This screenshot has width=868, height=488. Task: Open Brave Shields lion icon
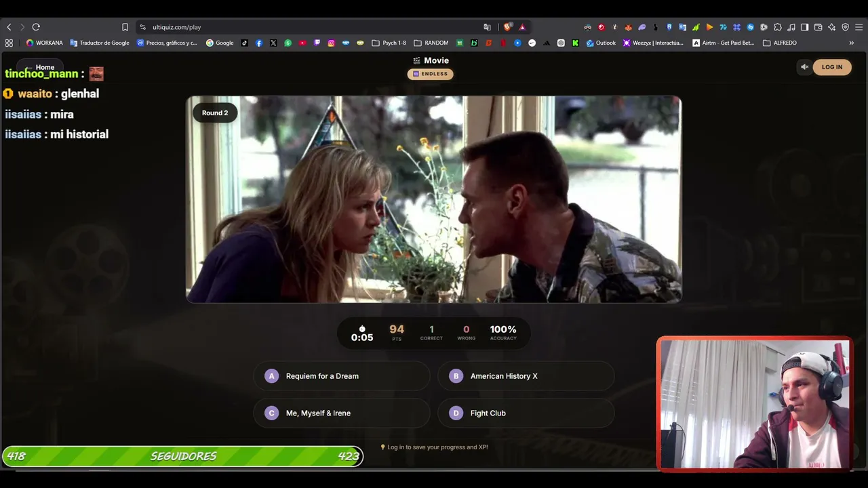coord(507,27)
